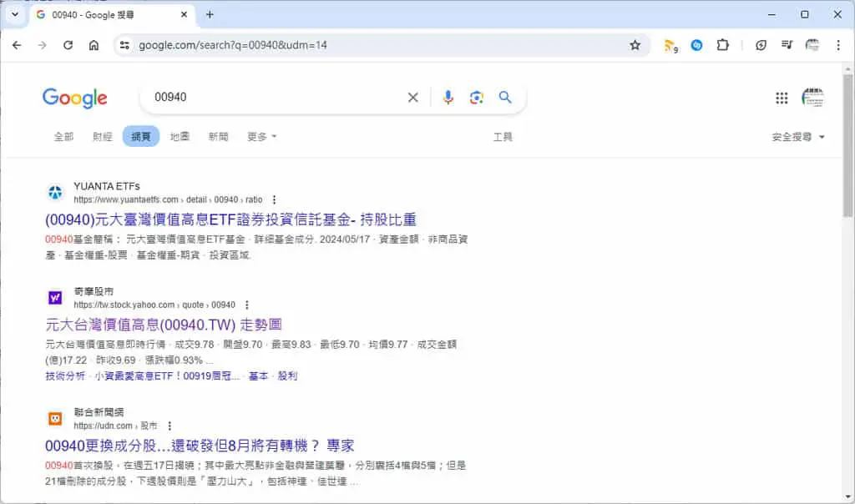Switch to the 新聞 search tab
Screen dimensions: 855x504
pyautogui.click(x=218, y=136)
